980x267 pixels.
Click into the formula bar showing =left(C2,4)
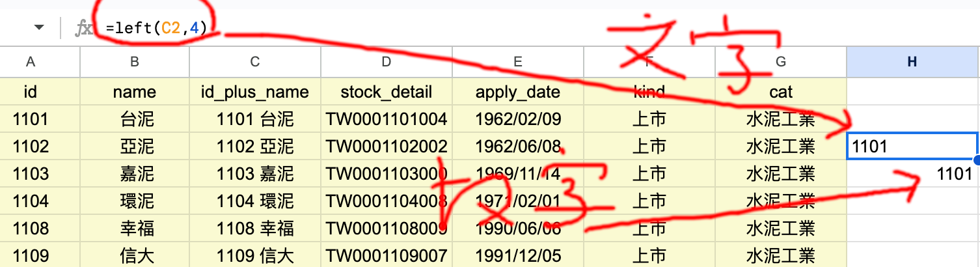coord(456,28)
